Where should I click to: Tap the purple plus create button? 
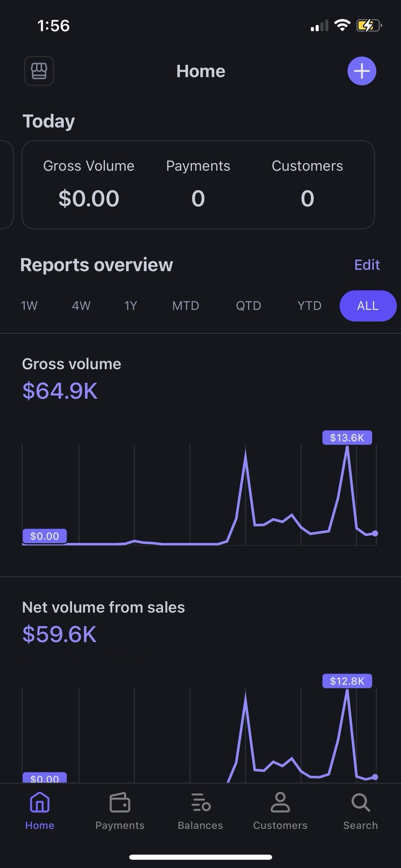[362, 71]
